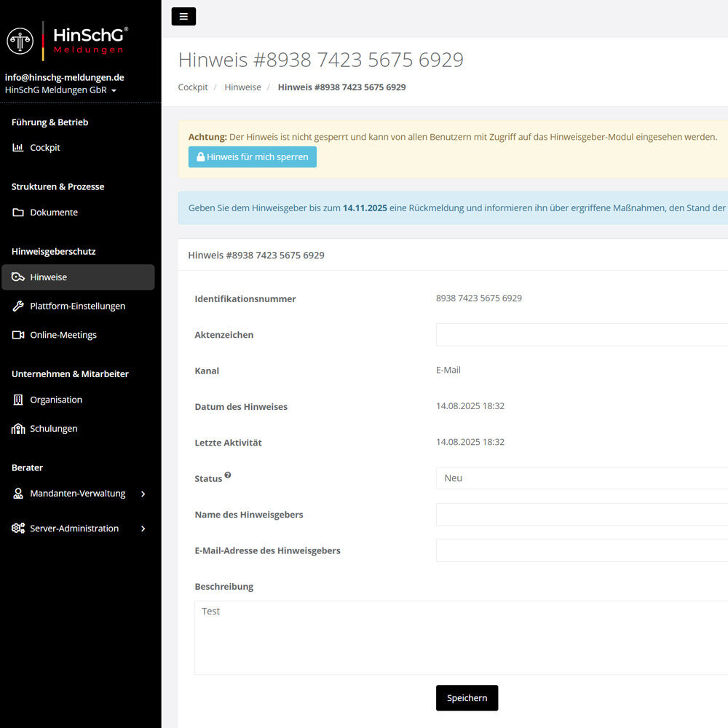
Task: Click the Schulungen icon in sidebar
Action: pos(18,429)
